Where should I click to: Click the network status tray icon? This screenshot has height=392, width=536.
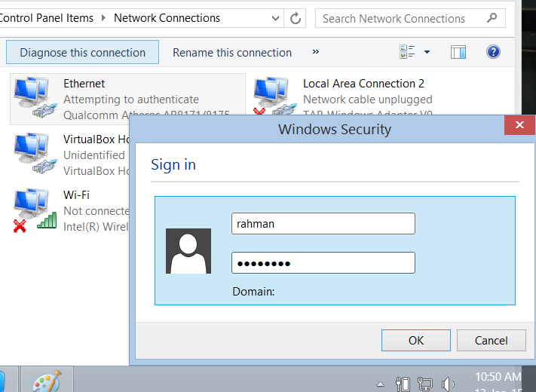[x=424, y=384]
